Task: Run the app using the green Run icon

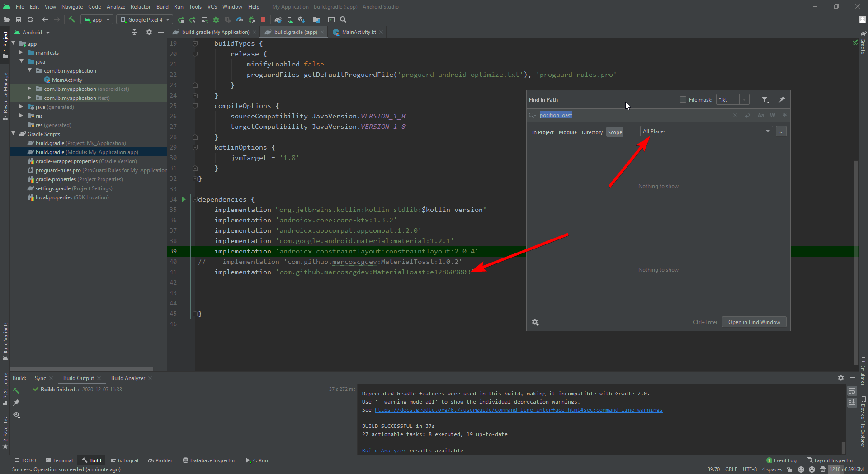Action: point(181,19)
